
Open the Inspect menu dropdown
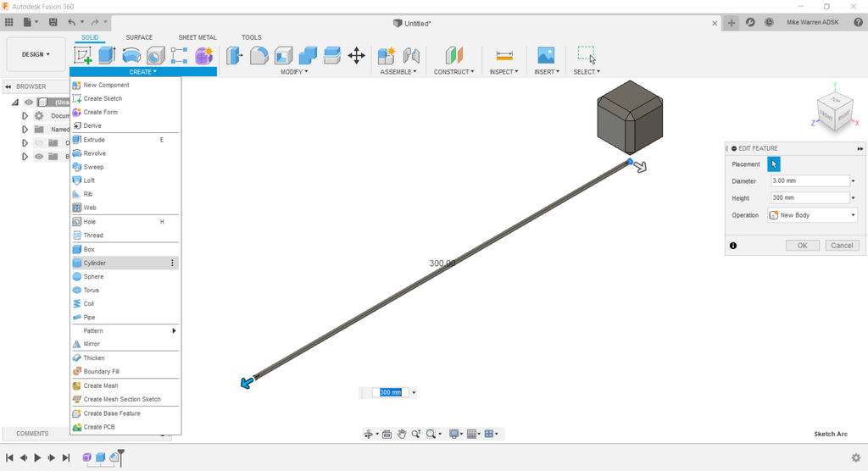click(x=504, y=71)
